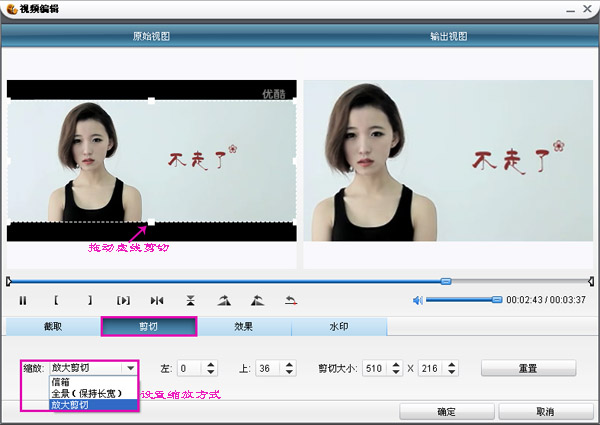
Task: Increase the 上 offset value
Action: [289, 365]
